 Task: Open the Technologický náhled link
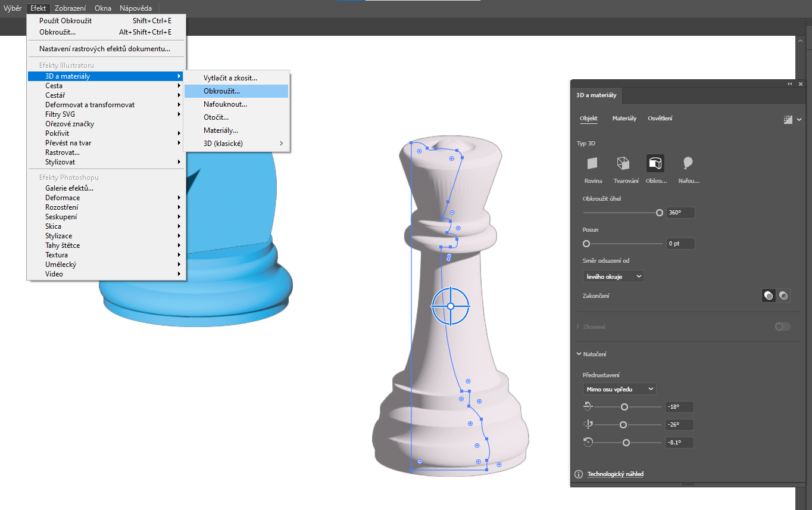click(615, 474)
